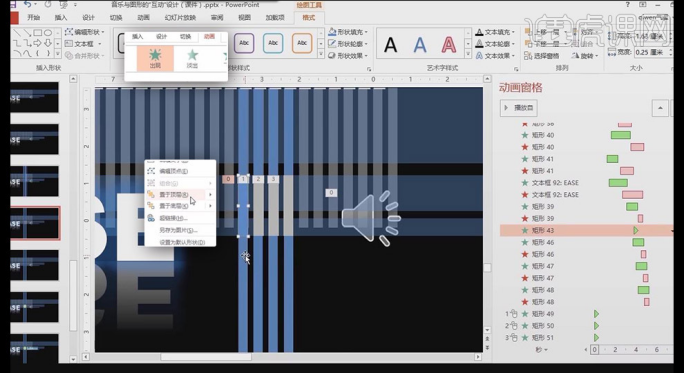Choose 置于顶层 in the context menu
This screenshot has height=373, width=684.
click(x=180, y=195)
